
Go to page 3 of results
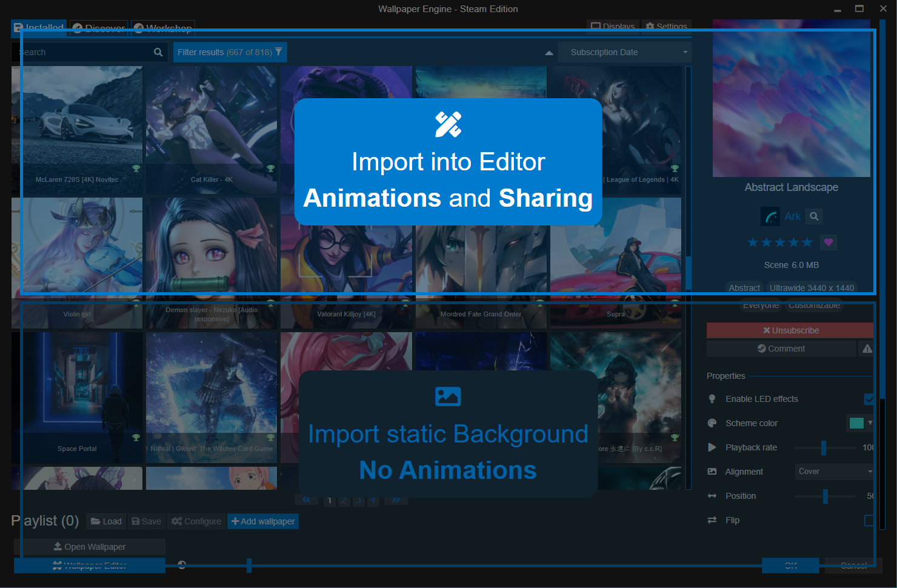[358, 500]
